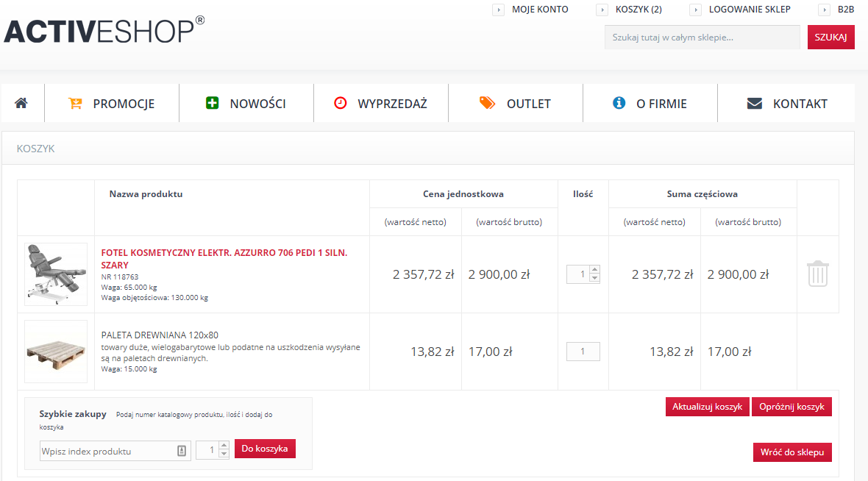
Task: Open MOJE KONTO account link
Action: [540, 10]
